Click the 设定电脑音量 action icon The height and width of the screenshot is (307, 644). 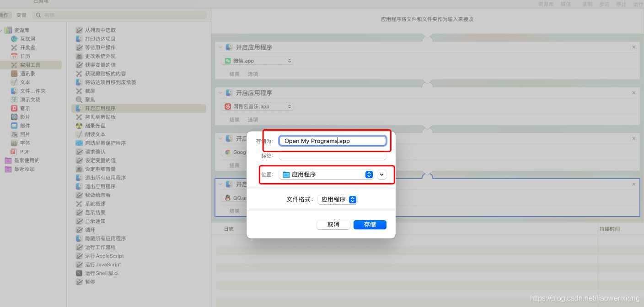79,169
